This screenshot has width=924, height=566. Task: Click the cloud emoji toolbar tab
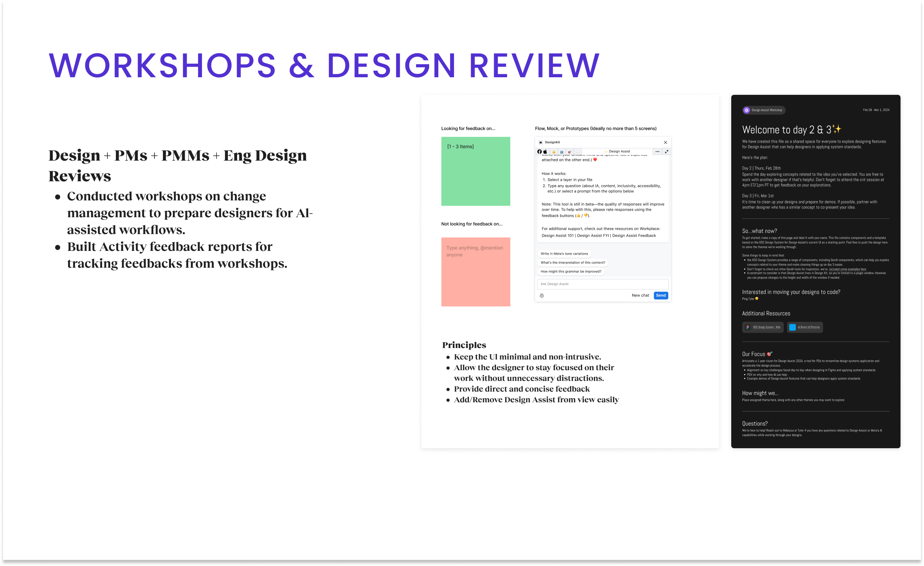point(577,152)
